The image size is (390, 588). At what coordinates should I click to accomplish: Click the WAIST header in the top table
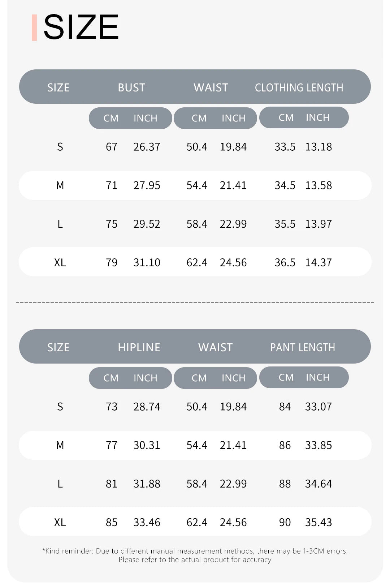click(x=211, y=87)
